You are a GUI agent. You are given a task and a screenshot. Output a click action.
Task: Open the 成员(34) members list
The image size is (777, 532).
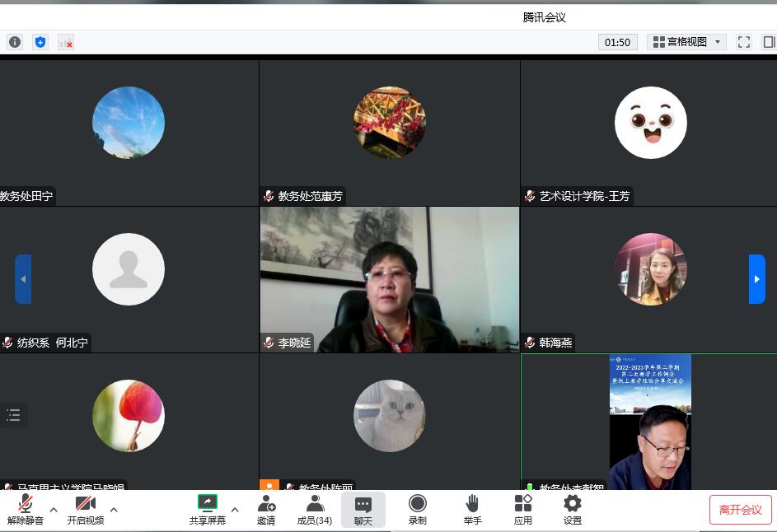coord(315,510)
